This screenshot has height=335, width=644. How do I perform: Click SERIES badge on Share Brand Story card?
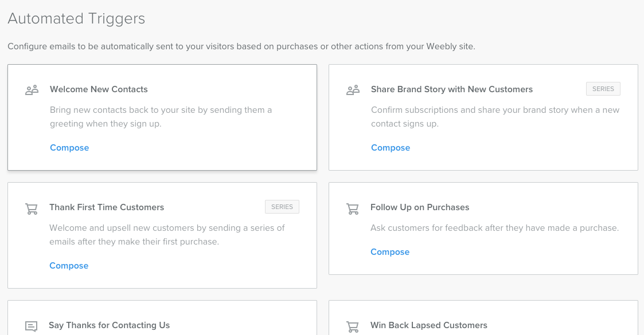click(x=603, y=89)
